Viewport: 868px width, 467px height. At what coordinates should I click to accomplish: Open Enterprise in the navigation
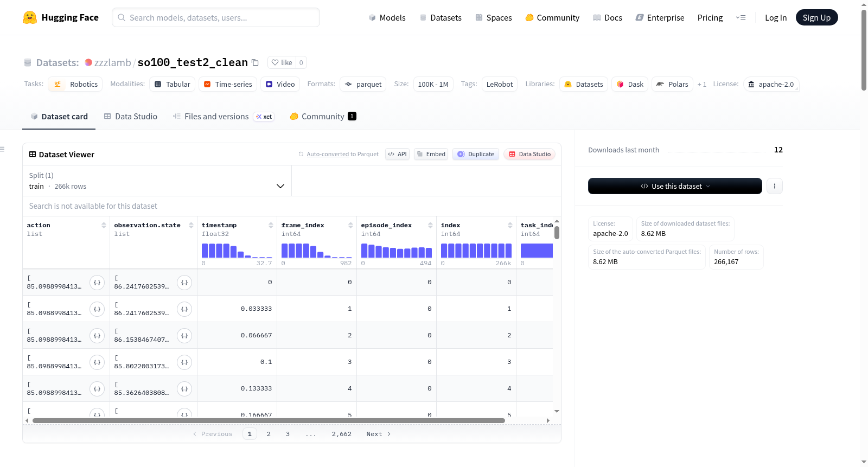[x=660, y=18]
